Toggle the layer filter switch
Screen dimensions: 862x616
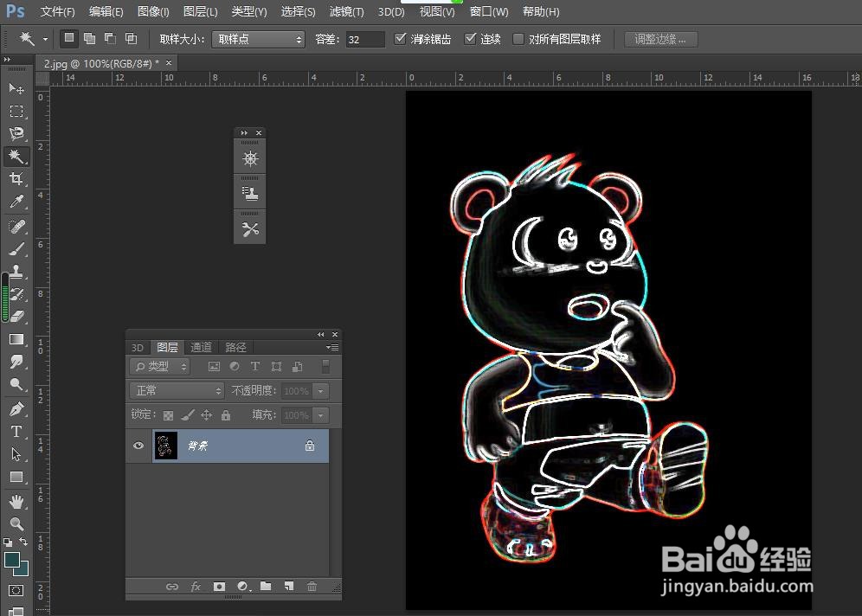pyautogui.click(x=325, y=367)
